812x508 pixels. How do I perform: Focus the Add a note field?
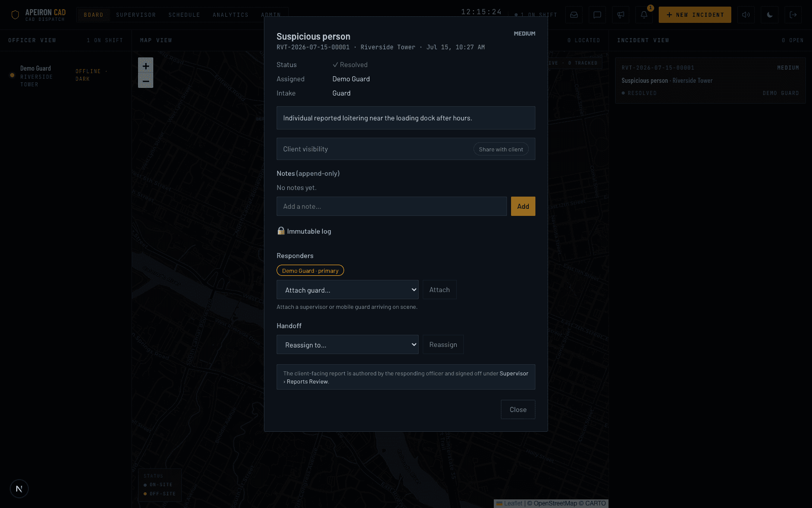pos(392,206)
